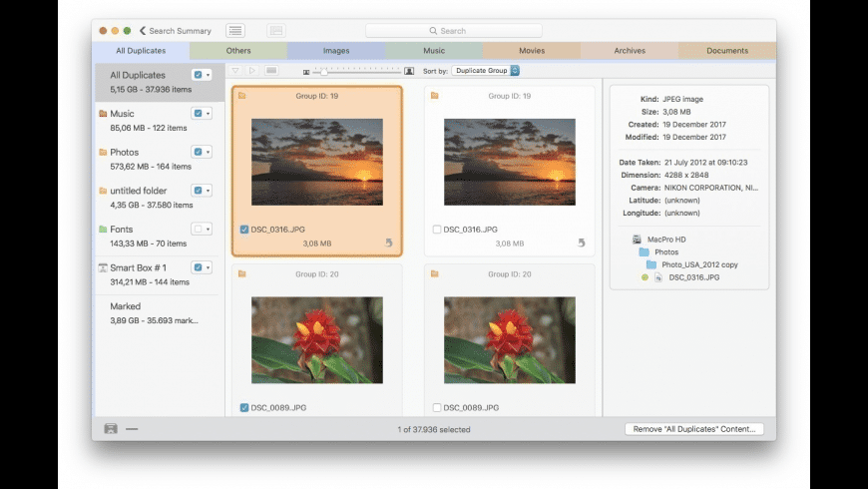Click the large thumbnail icon right of slider
The width and height of the screenshot is (868, 489).
(x=409, y=71)
